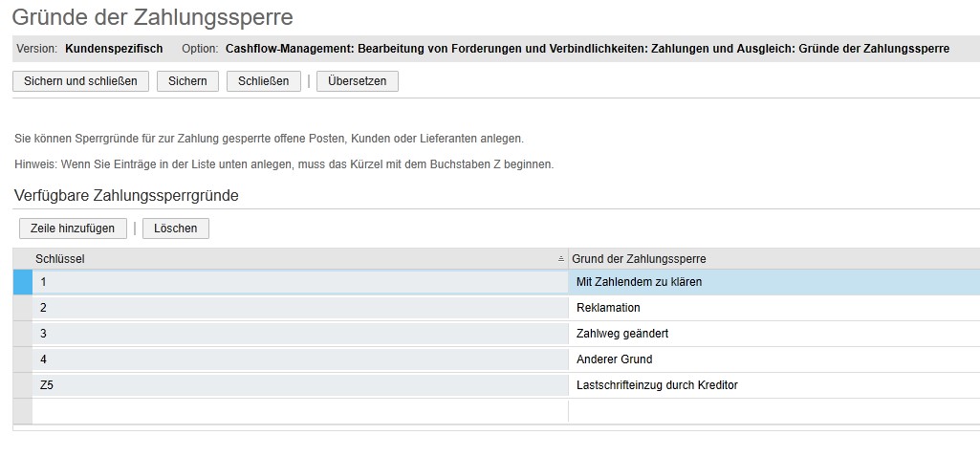Screen dimensions: 980x457
Task: Add a row with Zeile hinzufügen
Action: coord(73,228)
